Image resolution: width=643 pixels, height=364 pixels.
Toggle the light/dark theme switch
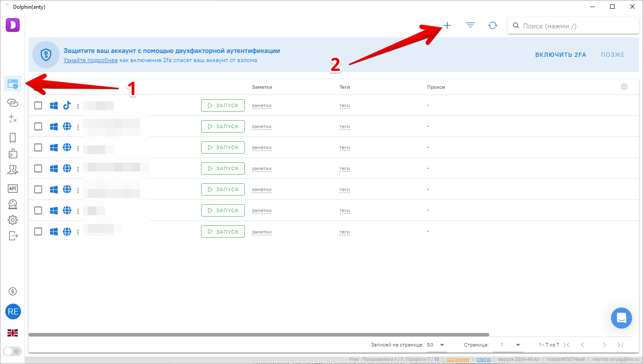tap(12, 351)
